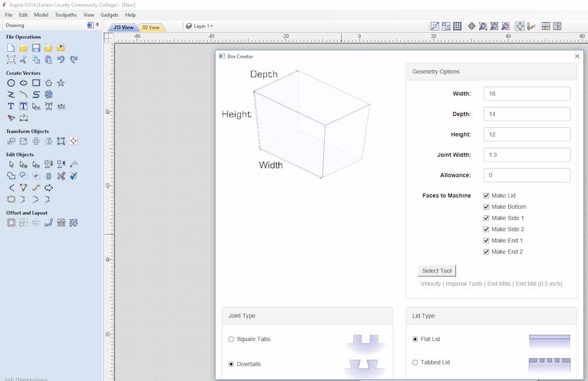Click the Redo arrow icon
Image resolution: width=588 pixels, height=381 pixels.
[74, 59]
